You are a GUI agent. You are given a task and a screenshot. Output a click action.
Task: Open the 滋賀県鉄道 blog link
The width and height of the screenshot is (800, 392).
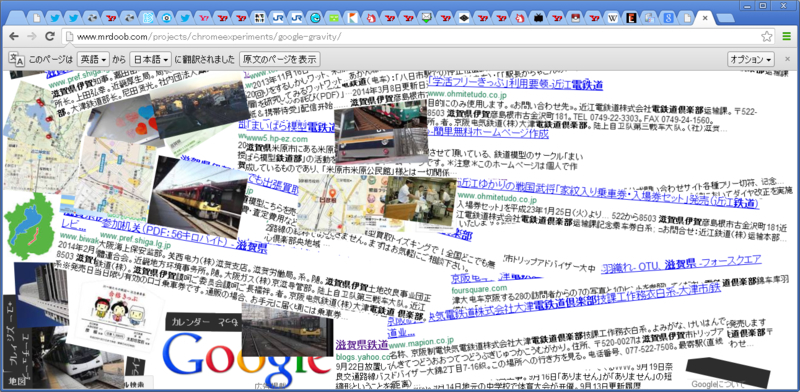click(x=362, y=345)
